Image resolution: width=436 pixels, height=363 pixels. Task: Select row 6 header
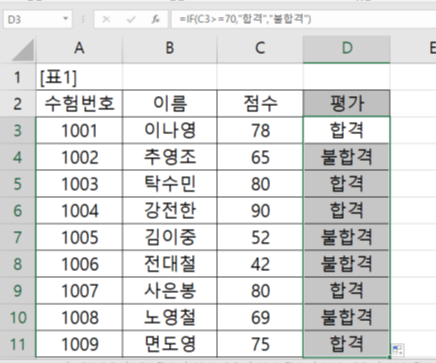pyautogui.click(x=18, y=210)
